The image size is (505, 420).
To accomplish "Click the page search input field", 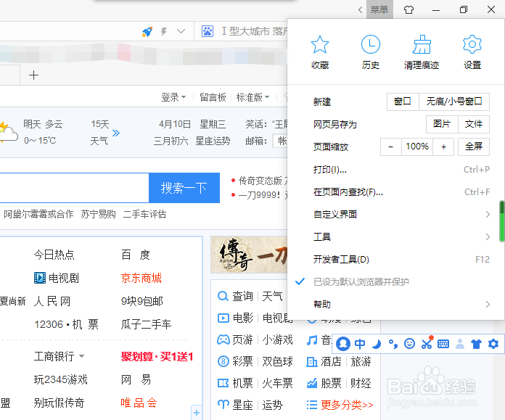I will [74, 188].
